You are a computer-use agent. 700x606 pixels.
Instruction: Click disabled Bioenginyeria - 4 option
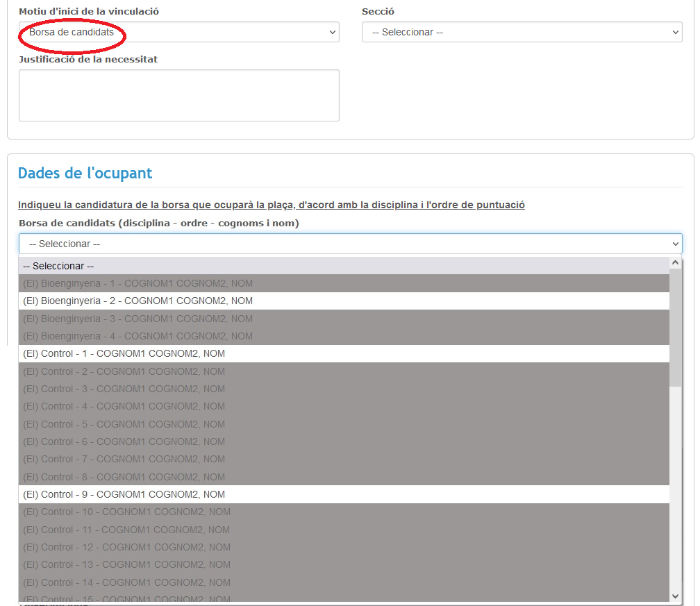point(343,336)
